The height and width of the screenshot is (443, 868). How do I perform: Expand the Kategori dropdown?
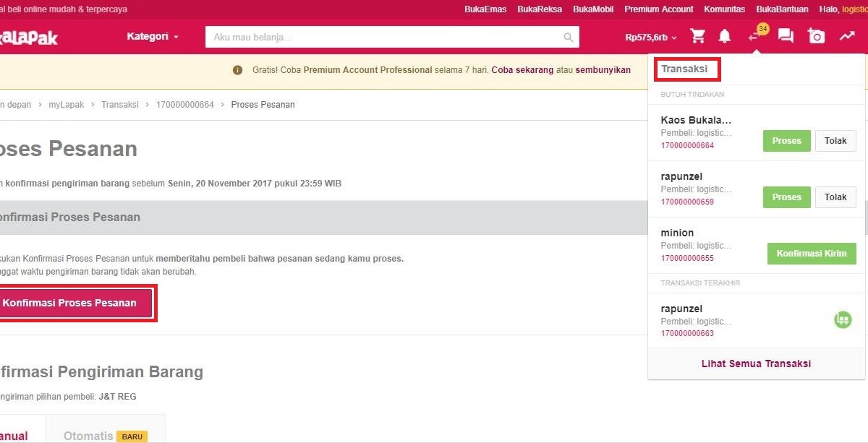tap(153, 36)
